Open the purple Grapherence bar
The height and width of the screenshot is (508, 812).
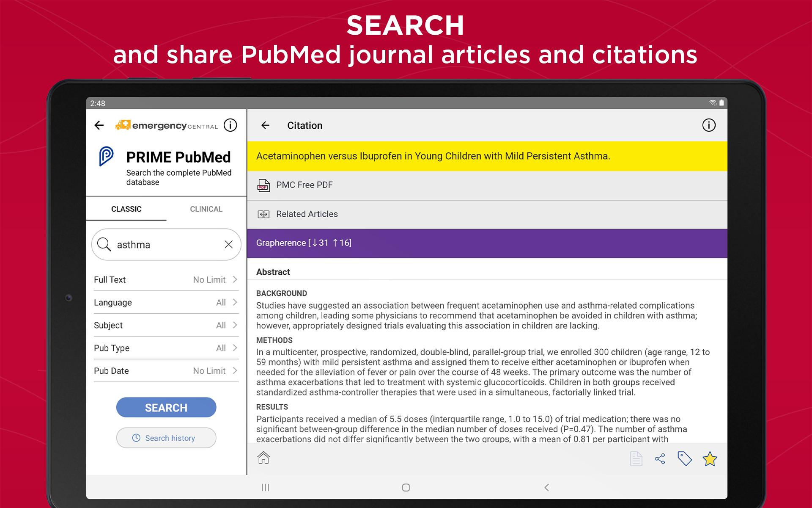487,243
